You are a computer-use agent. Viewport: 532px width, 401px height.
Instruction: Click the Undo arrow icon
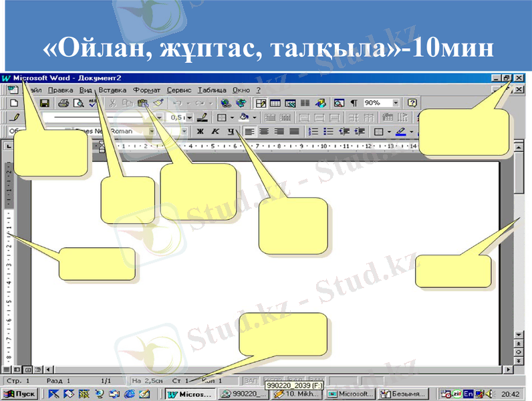(178, 103)
